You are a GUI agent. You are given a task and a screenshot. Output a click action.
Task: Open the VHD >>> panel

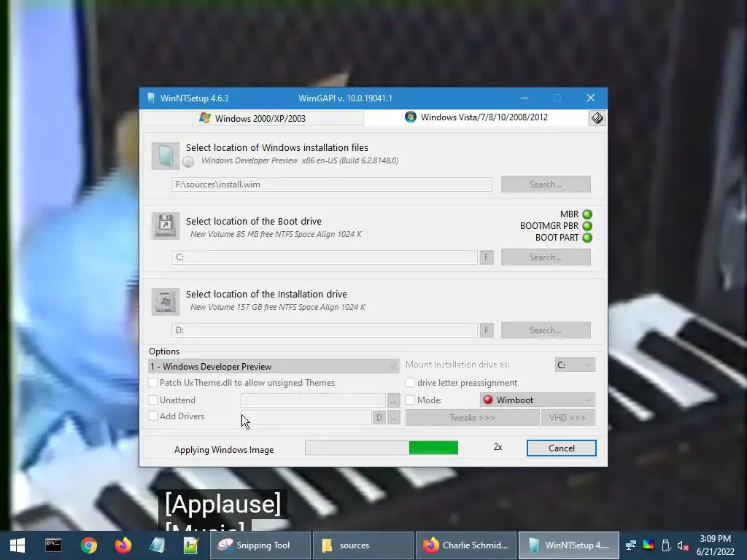568,418
